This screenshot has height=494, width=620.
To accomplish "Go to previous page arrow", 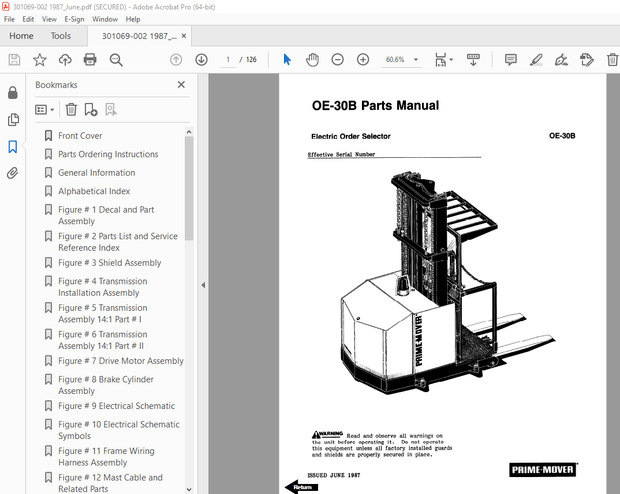I will 176,60.
